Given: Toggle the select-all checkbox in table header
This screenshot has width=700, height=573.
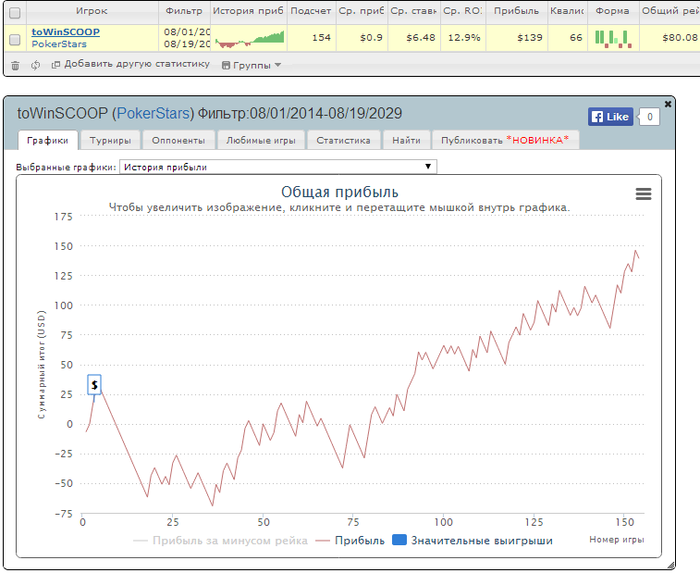Looking at the screenshot, I should (15, 13).
